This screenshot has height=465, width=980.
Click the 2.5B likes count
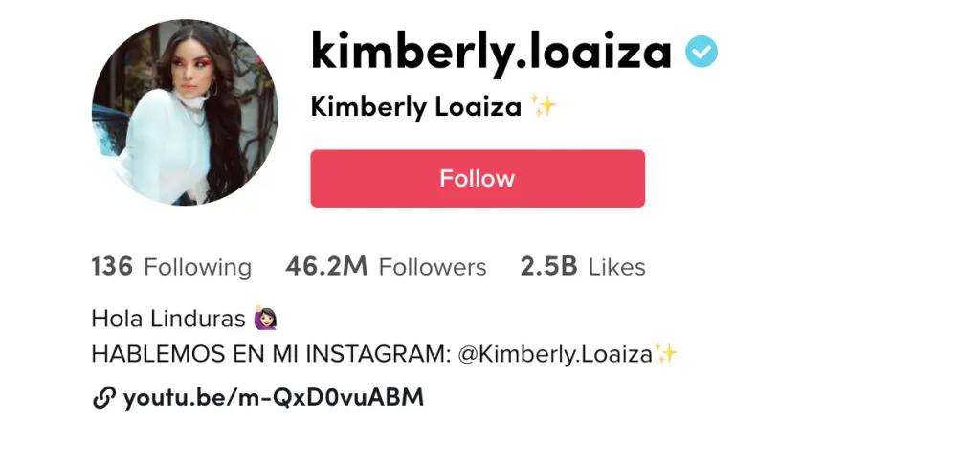[548, 267]
